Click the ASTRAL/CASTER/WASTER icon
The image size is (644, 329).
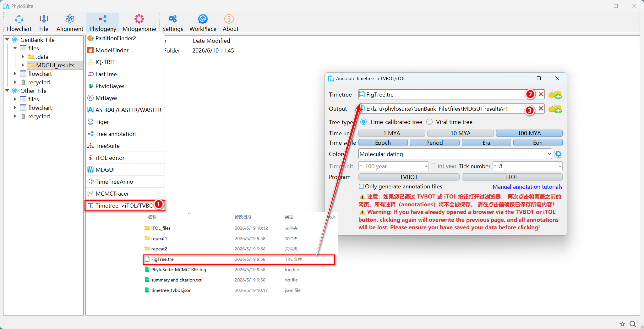[90, 110]
